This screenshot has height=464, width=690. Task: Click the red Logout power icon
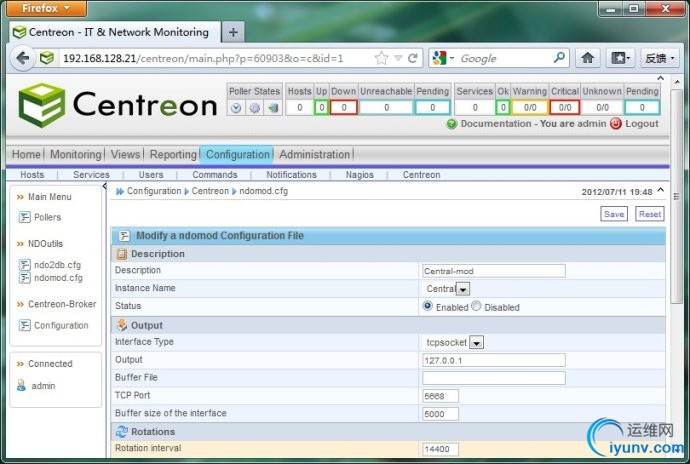pyautogui.click(x=616, y=124)
